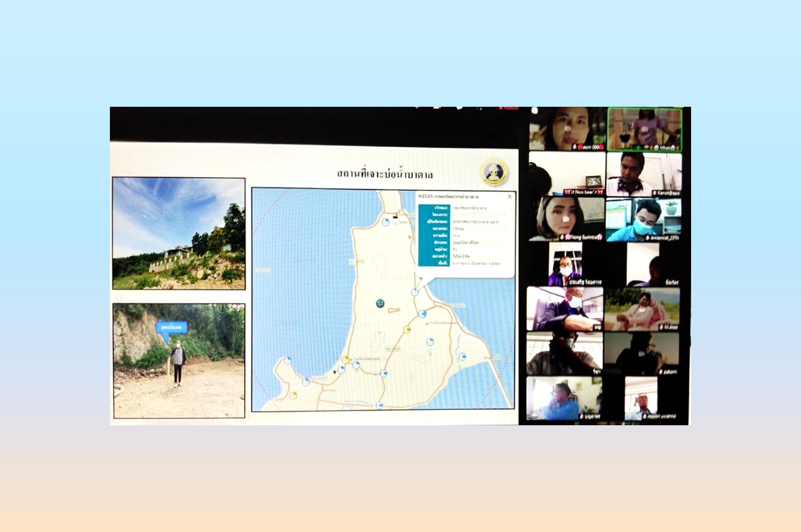This screenshot has width=801, height=532.
Task: Click the small black triangle marker on the map
Action: 334,372
